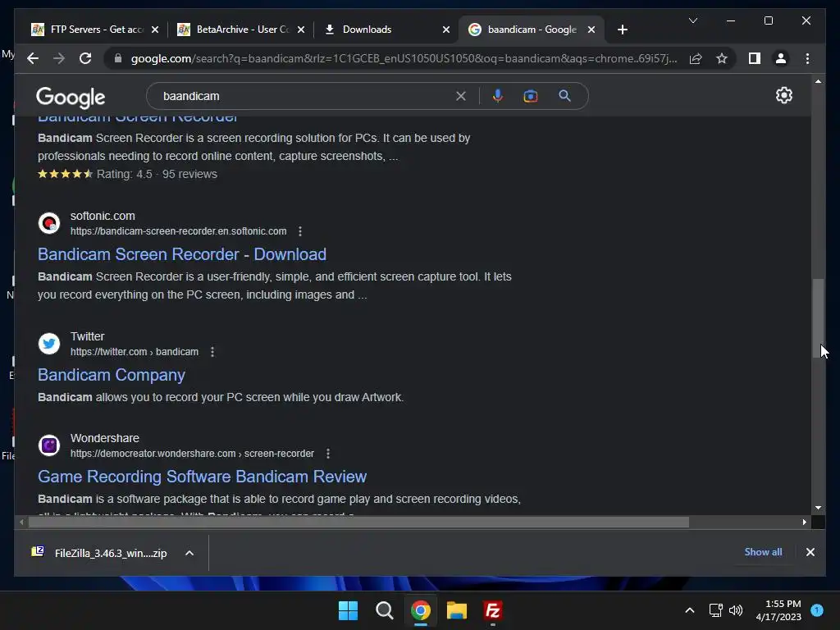Open Bandicam Screen Recorder - Download link
The height and width of the screenshot is (630, 840).
(x=182, y=254)
